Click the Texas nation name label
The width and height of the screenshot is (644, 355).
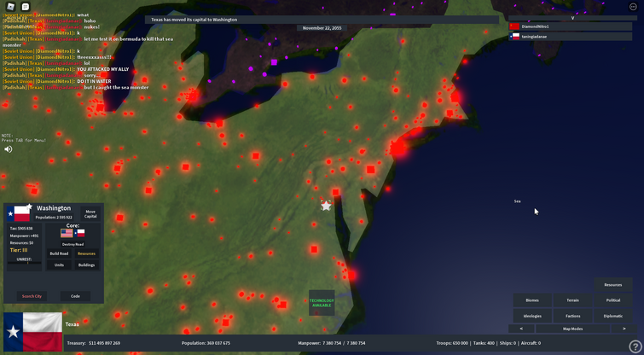pyautogui.click(x=72, y=324)
